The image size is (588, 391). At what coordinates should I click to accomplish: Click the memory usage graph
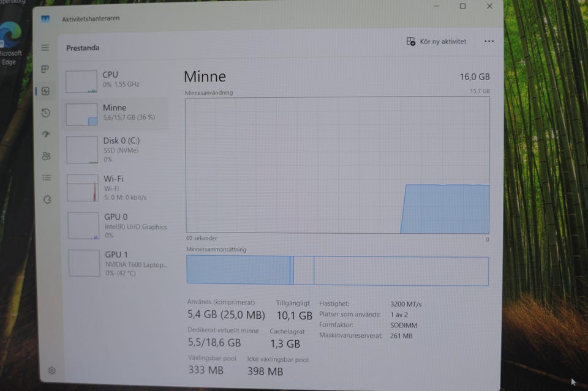pos(337,165)
